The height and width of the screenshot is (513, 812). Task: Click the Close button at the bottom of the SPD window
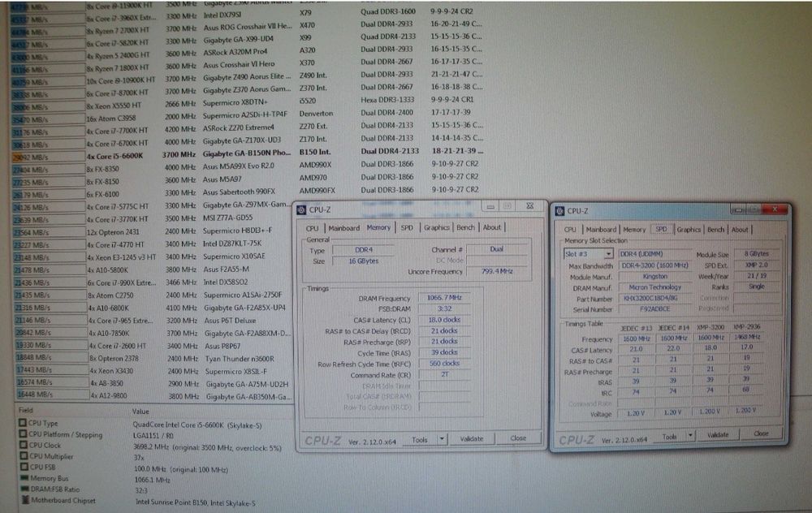[761, 433]
